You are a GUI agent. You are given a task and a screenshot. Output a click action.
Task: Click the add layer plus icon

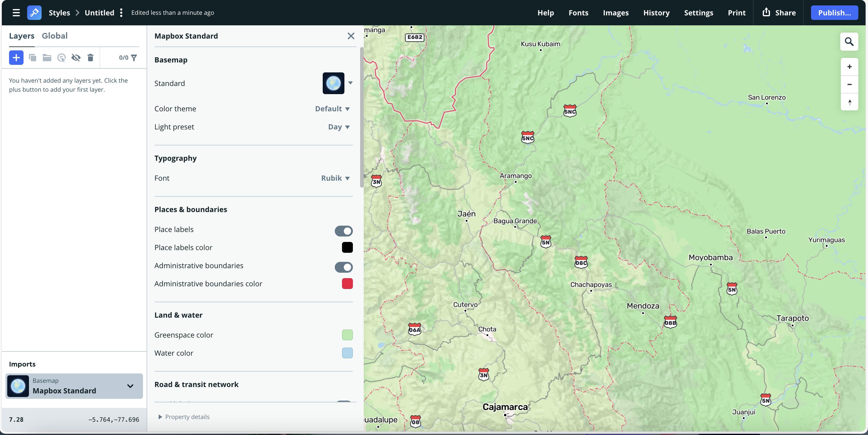16,58
